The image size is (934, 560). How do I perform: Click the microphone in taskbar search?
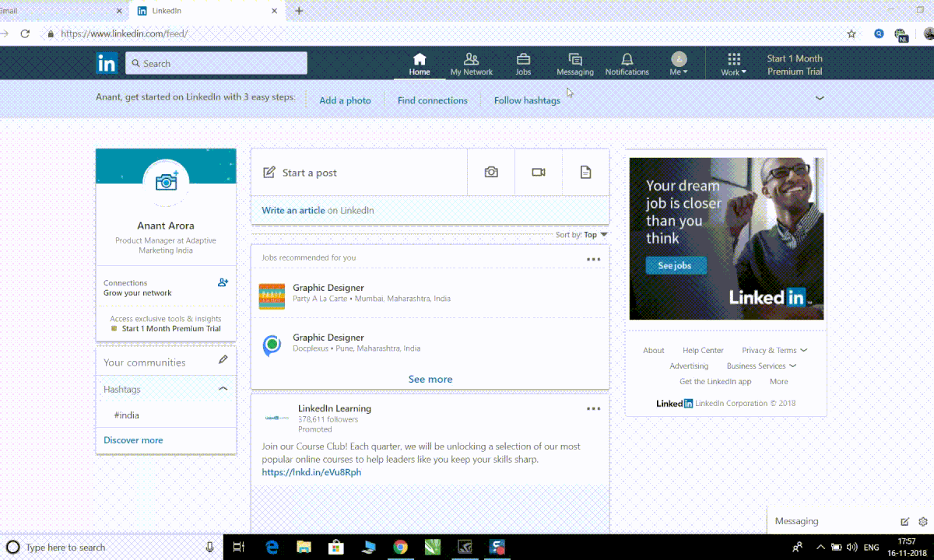(209, 547)
